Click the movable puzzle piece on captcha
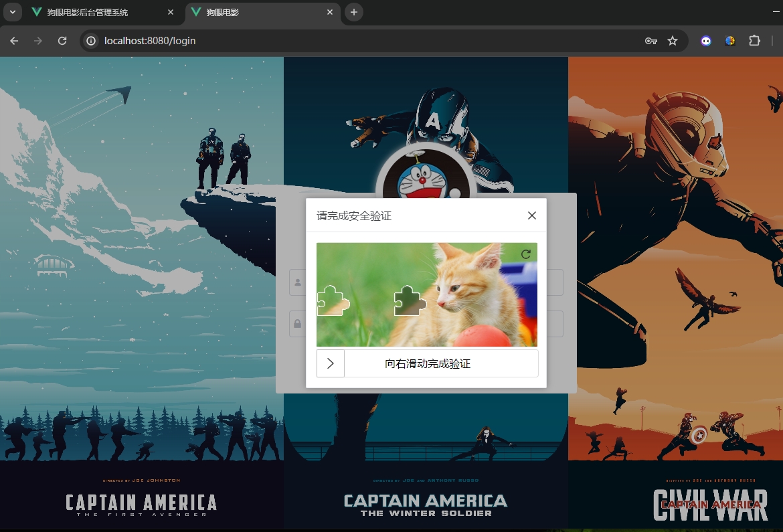783x532 pixels. (x=333, y=300)
